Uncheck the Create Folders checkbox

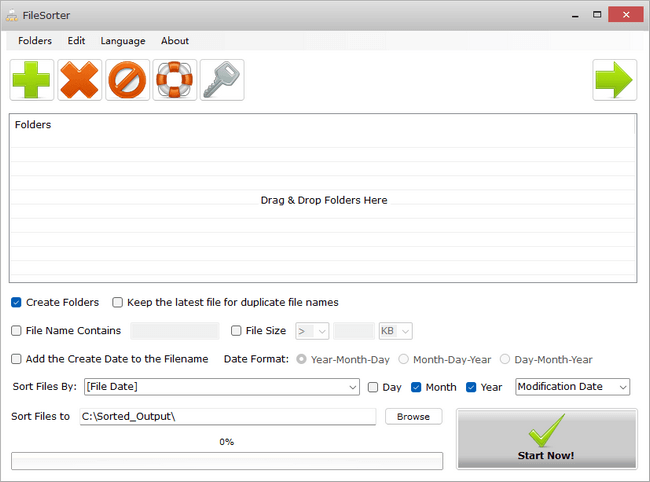[16, 303]
